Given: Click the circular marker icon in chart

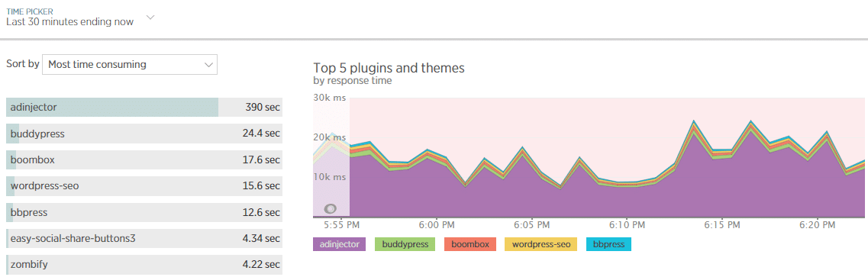Looking at the screenshot, I should 330,209.
